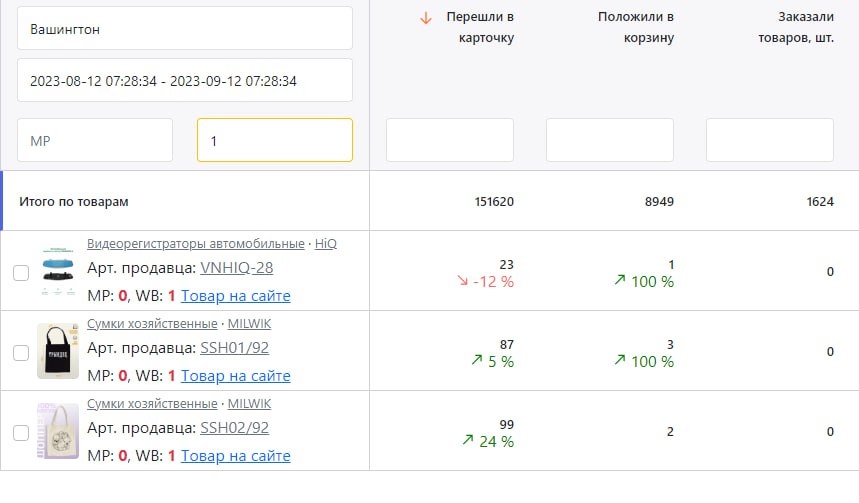Open Товар на сайте for SSH01/92

pos(235,376)
